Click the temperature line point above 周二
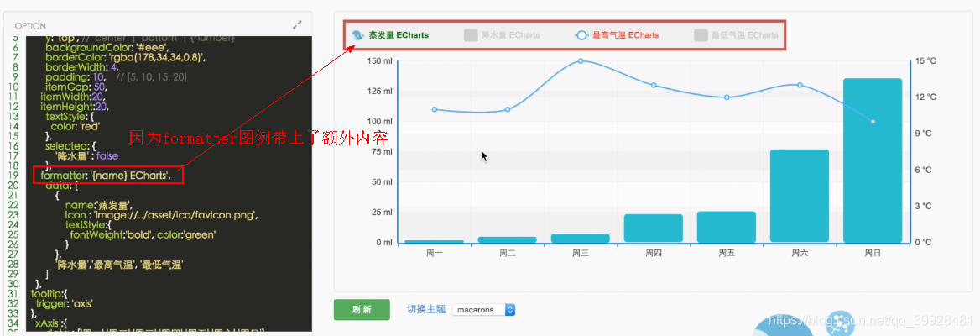The height and width of the screenshot is (336, 980). [508, 109]
